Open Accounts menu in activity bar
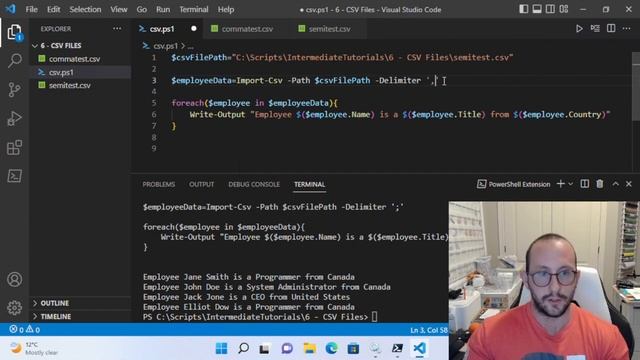640x360 pixels. pos(14,280)
